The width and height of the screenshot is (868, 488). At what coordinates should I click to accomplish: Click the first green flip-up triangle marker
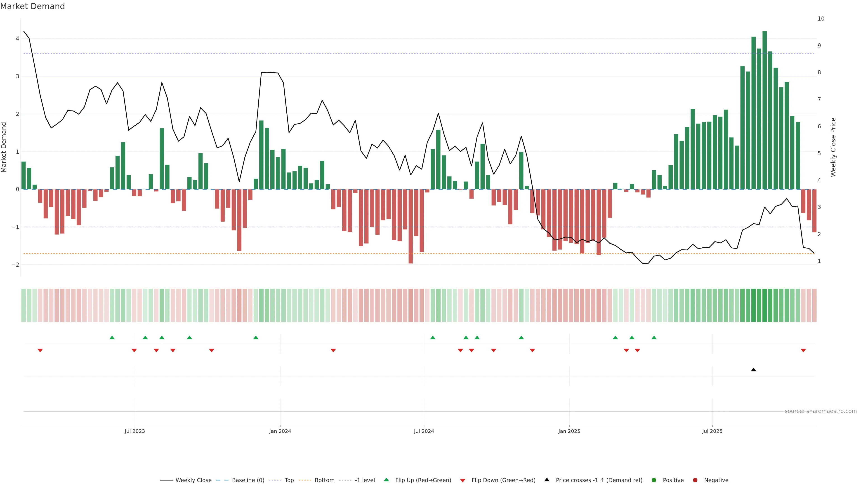pyautogui.click(x=112, y=338)
